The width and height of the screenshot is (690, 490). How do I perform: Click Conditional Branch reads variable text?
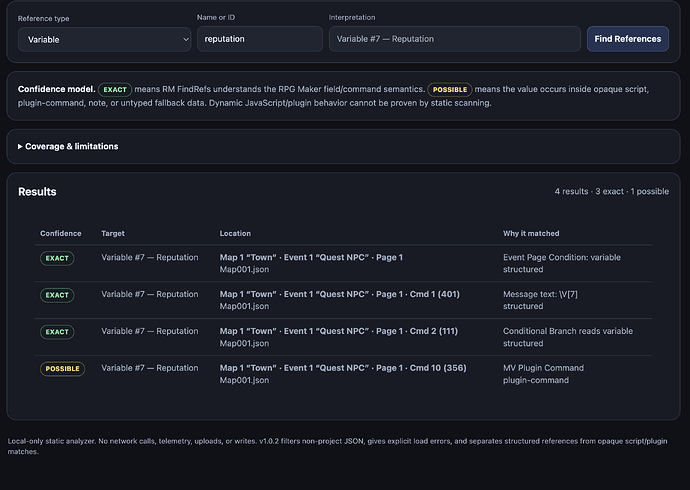tap(568, 331)
